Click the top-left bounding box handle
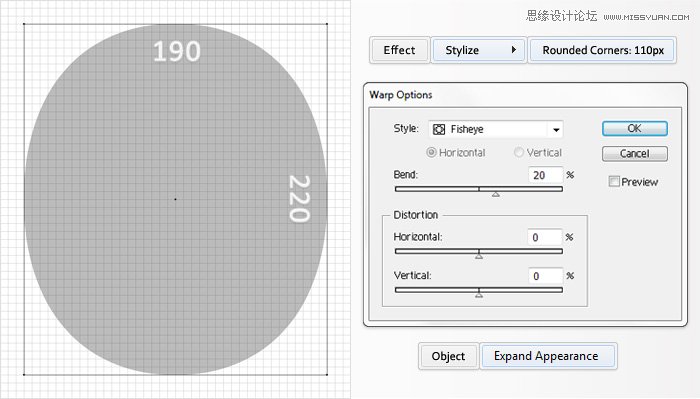 click(24, 24)
